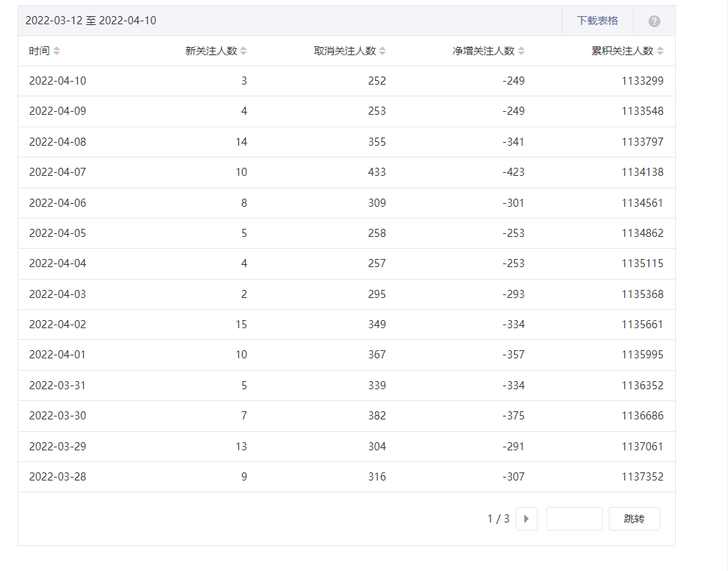Click the cumulative value 1133299
Screen dimensions: 728x571
click(x=642, y=81)
